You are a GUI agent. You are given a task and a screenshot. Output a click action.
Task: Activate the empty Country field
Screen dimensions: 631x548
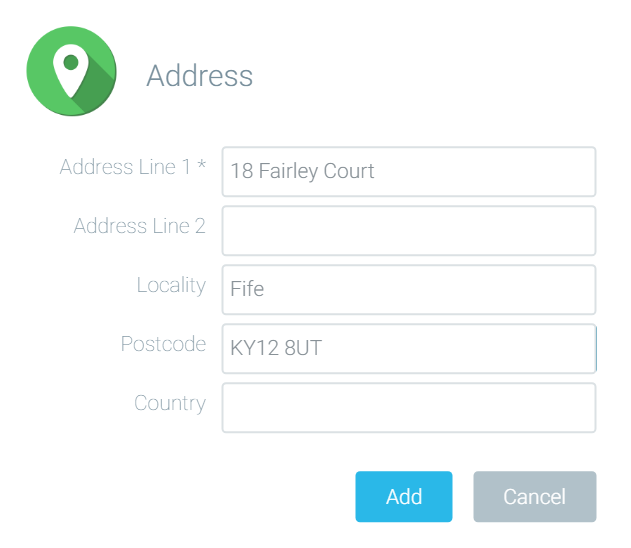409,408
